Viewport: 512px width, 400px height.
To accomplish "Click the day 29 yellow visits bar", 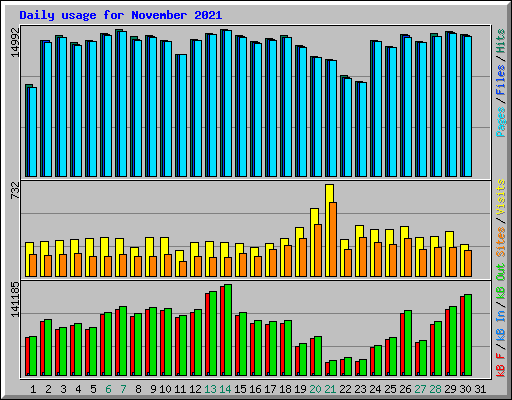I will click(x=449, y=254).
